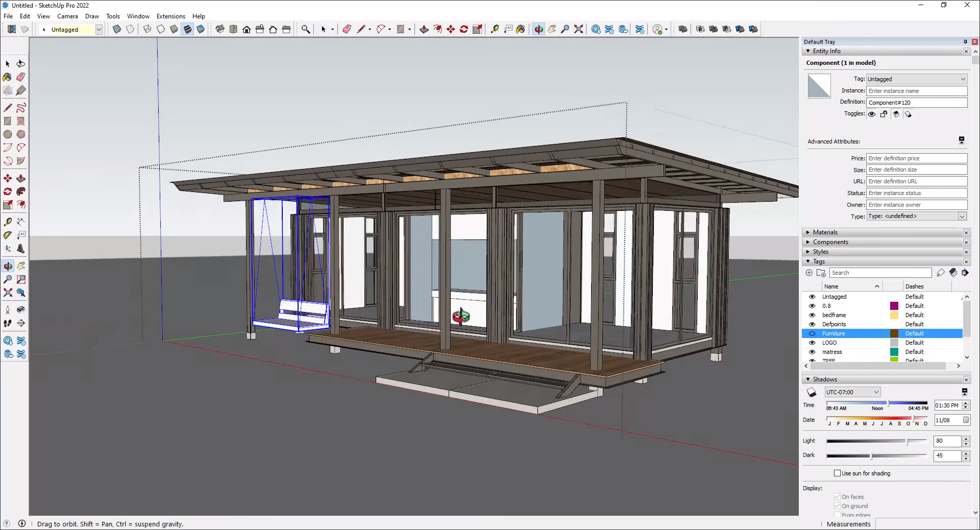
Task: Collapse the Shadows panel
Action: click(808, 379)
